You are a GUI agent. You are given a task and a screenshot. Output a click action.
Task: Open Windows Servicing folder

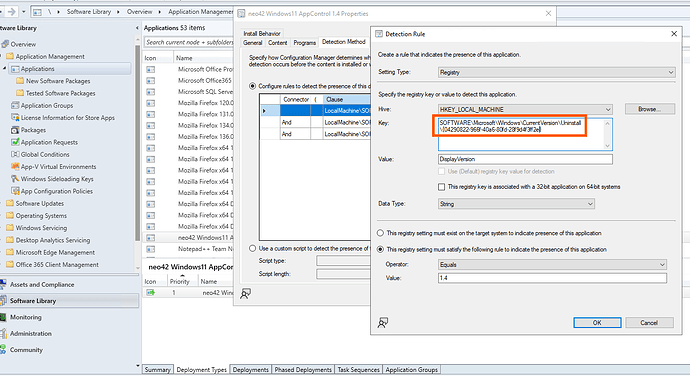click(x=41, y=228)
